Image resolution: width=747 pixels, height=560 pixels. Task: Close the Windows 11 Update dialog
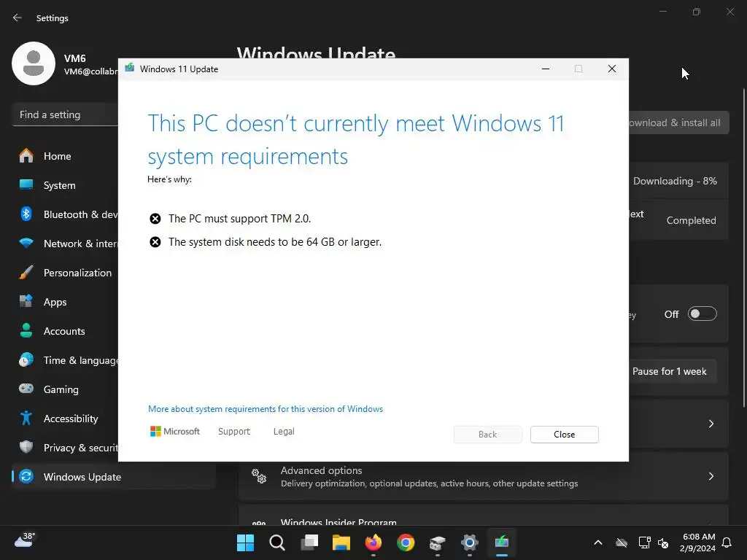pos(564,435)
